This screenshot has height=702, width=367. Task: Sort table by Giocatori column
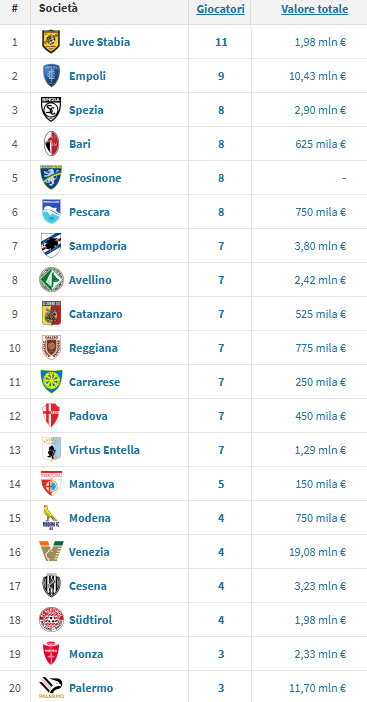click(x=221, y=9)
